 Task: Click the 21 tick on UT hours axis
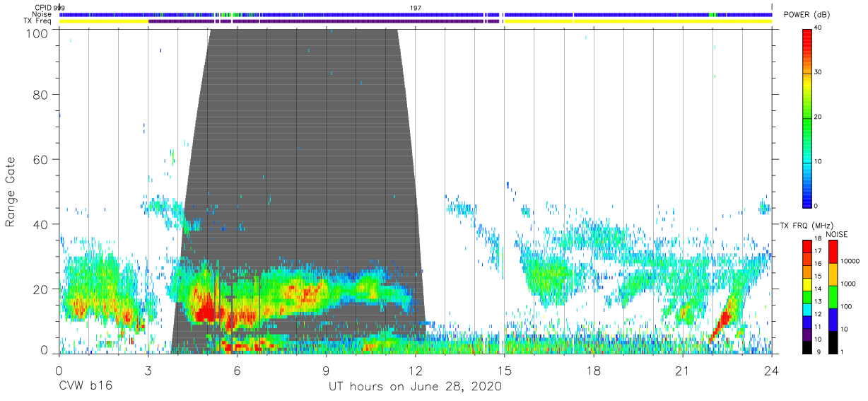683,371
